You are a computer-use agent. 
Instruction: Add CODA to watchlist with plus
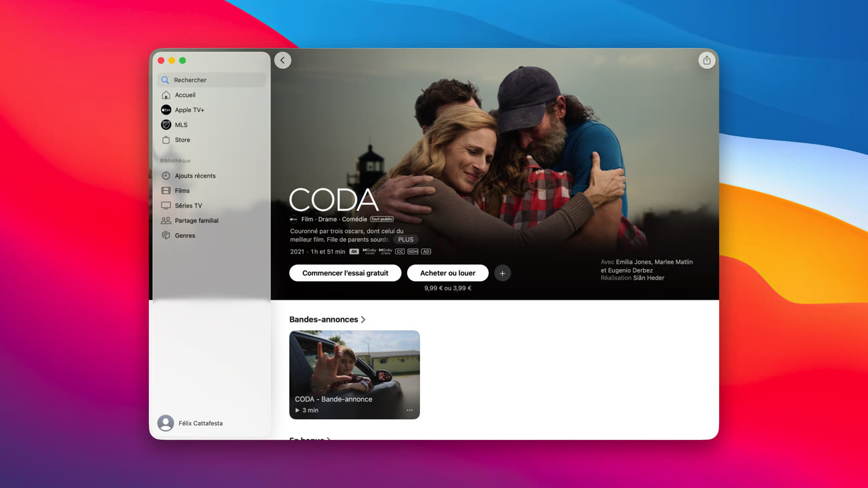click(x=503, y=273)
